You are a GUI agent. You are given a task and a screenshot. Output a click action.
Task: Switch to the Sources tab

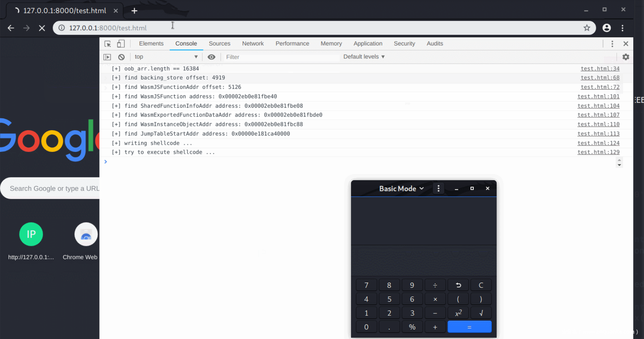coord(219,44)
